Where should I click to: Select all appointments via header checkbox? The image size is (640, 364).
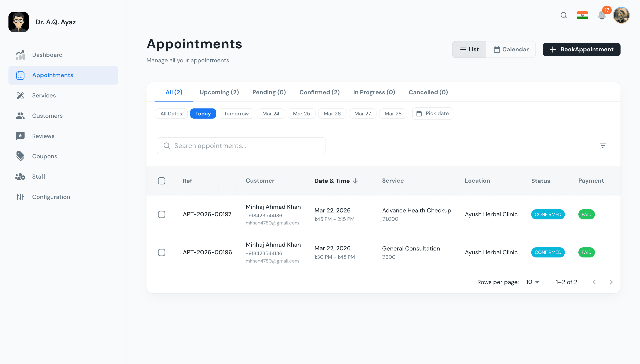[x=162, y=181]
